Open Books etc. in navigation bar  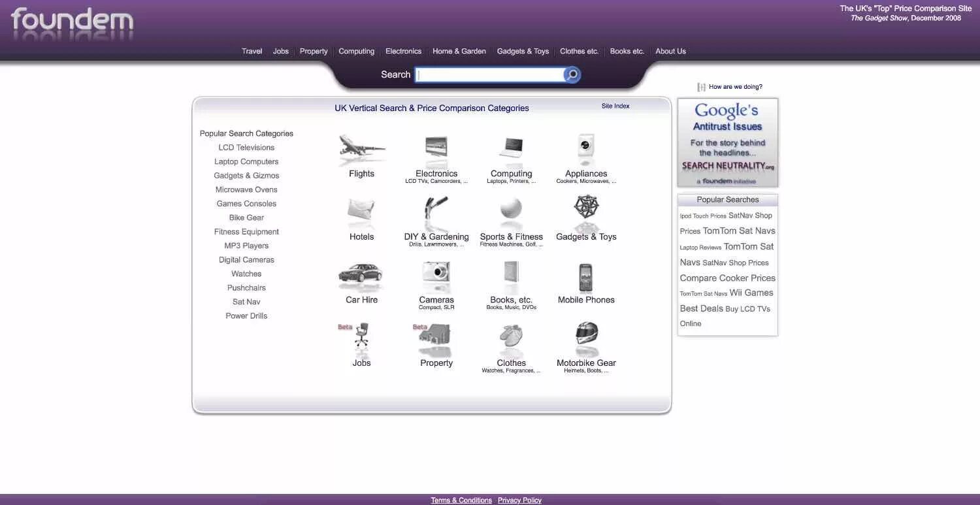pos(627,52)
